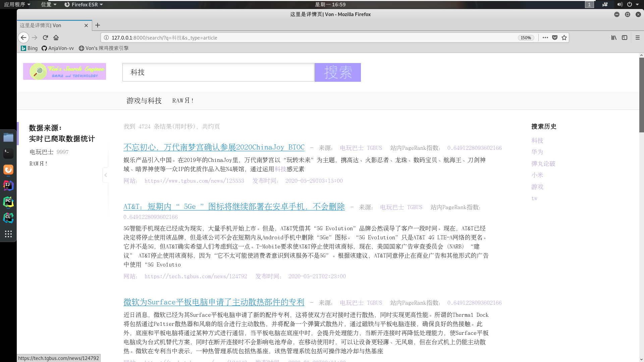Bookmark this page with the star

(x=564, y=38)
